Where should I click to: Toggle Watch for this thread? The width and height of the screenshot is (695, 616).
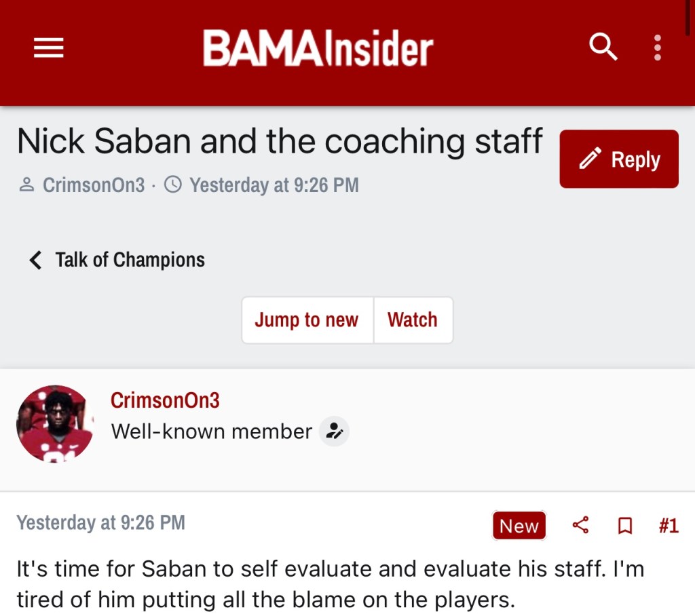(413, 320)
